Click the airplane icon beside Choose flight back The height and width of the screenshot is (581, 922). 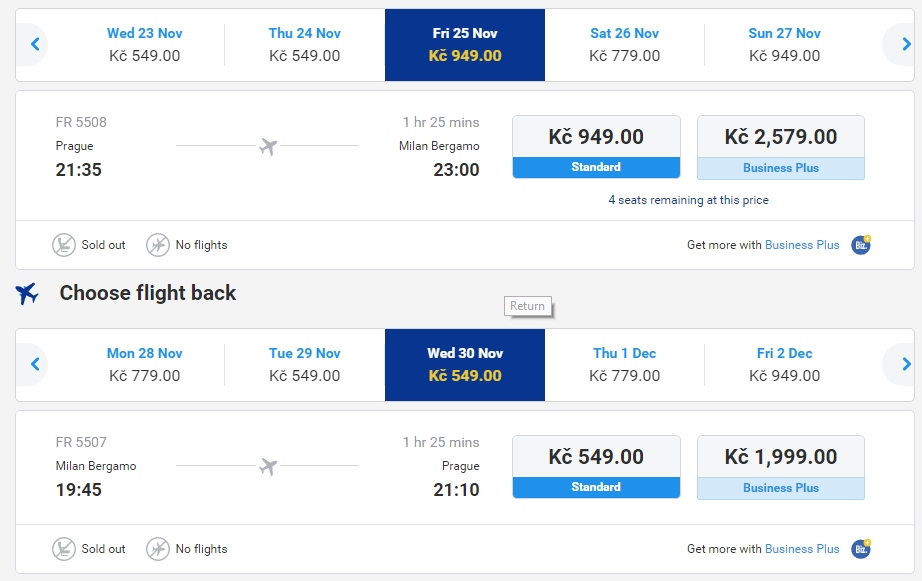pyautogui.click(x=27, y=293)
